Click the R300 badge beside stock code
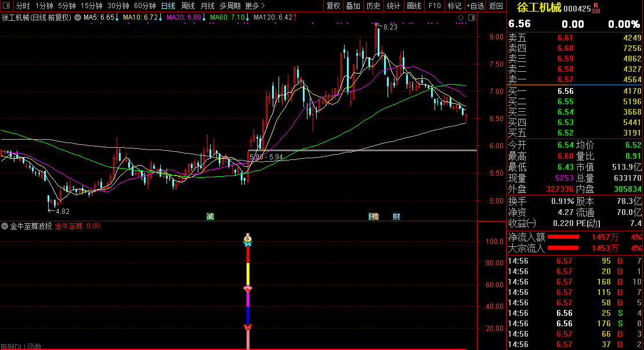Viewport: 644px width, 350px height. click(596, 8)
